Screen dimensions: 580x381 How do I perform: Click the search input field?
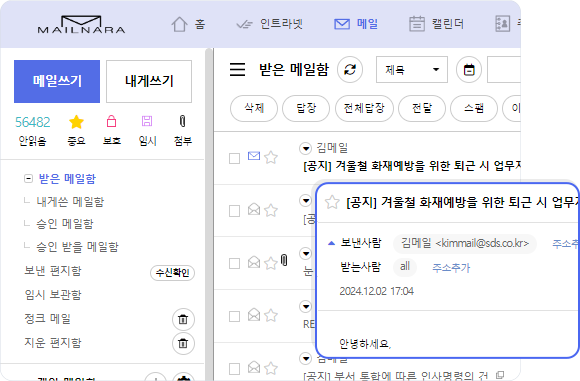click(504, 70)
